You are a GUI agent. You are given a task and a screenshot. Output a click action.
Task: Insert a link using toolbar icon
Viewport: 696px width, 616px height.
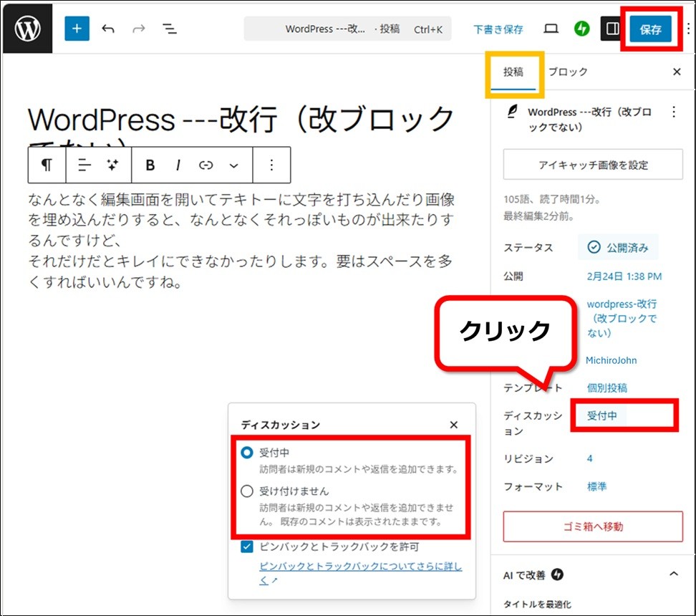[206, 165]
